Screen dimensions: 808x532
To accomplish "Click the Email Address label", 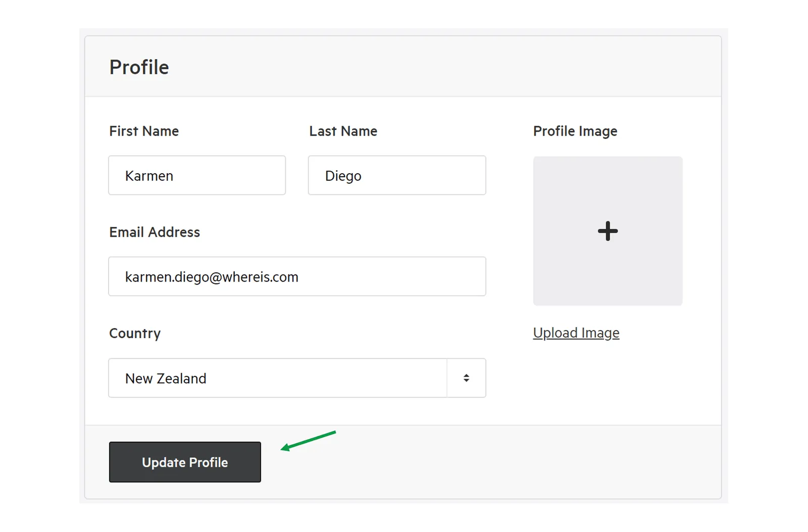I will pos(155,232).
